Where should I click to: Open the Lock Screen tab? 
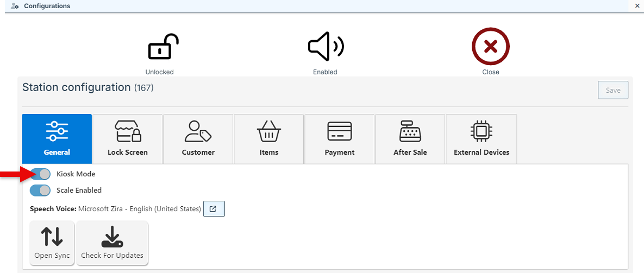point(128,138)
